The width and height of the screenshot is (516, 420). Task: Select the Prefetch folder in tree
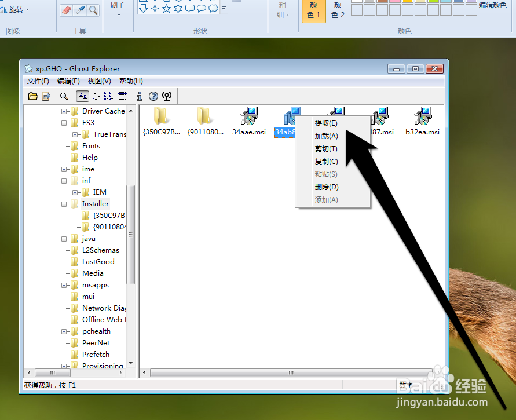point(96,354)
